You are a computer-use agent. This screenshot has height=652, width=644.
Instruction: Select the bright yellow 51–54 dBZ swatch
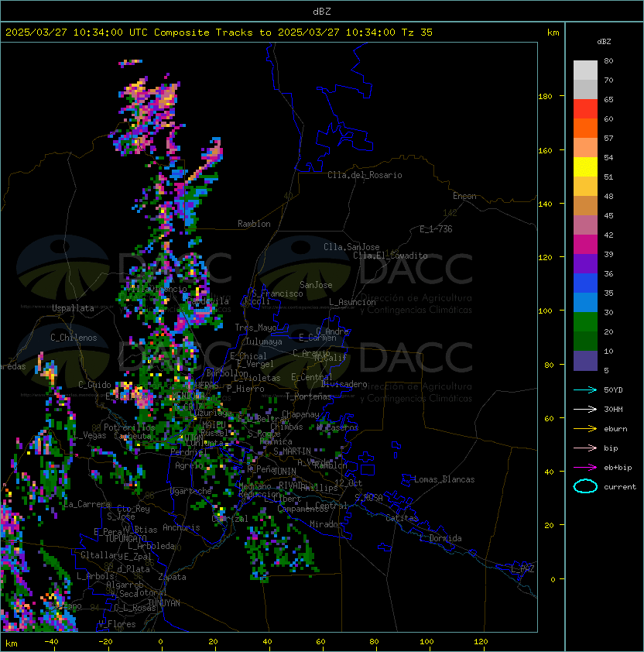(x=585, y=166)
